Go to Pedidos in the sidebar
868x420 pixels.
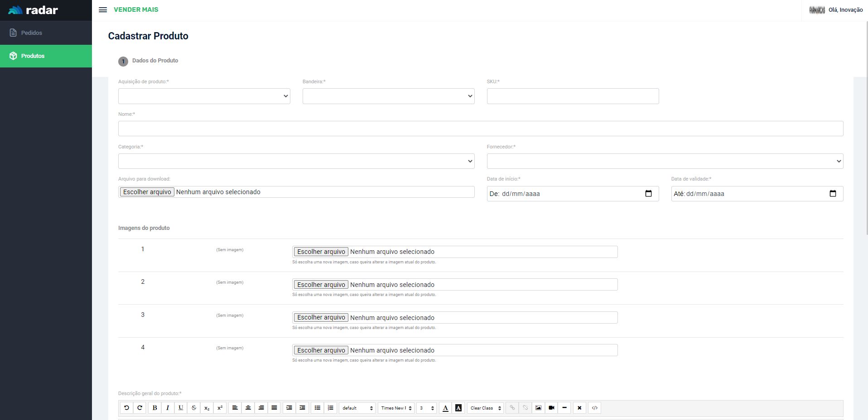(x=32, y=33)
